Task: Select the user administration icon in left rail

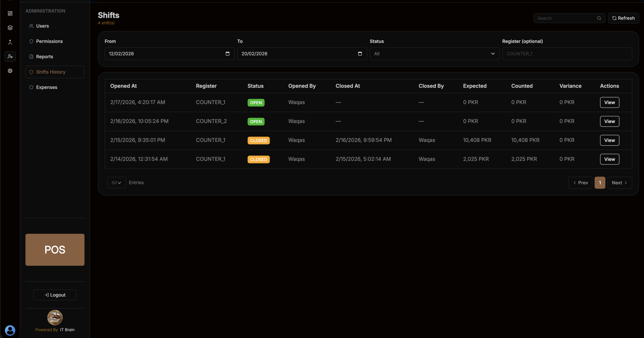Action: coord(10,56)
